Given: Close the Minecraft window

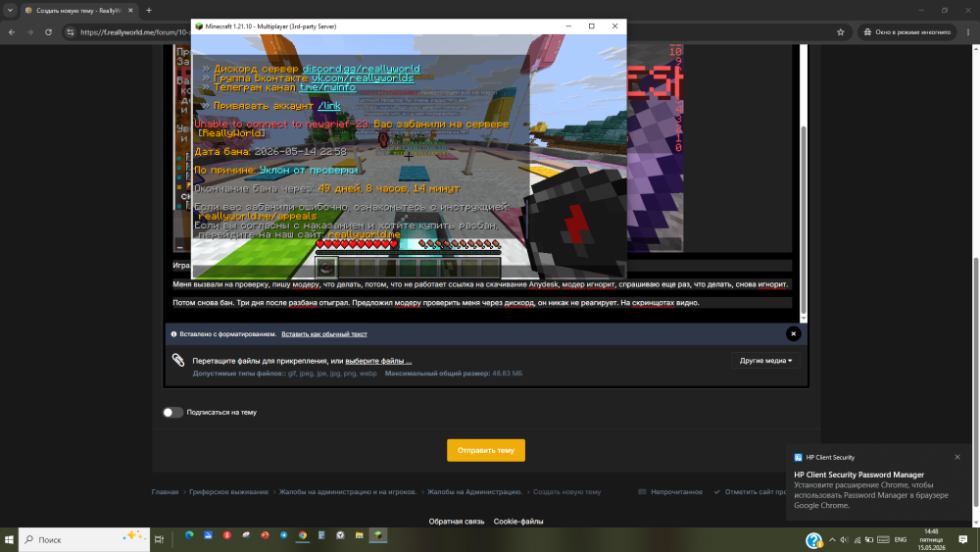Looking at the screenshot, I should click(614, 26).
